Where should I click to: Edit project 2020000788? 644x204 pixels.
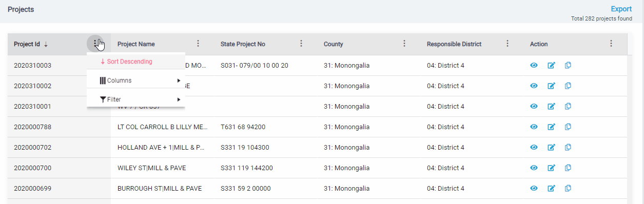click(551, 127)
